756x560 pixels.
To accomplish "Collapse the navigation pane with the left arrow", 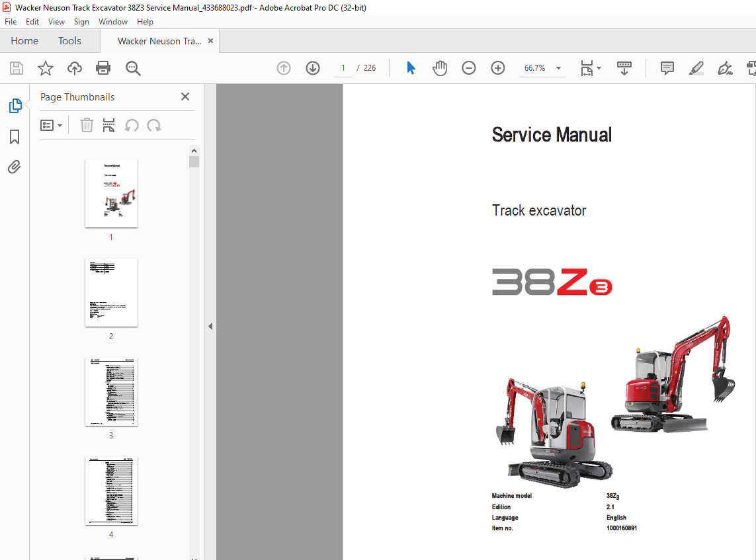I will tap(210, 326).
